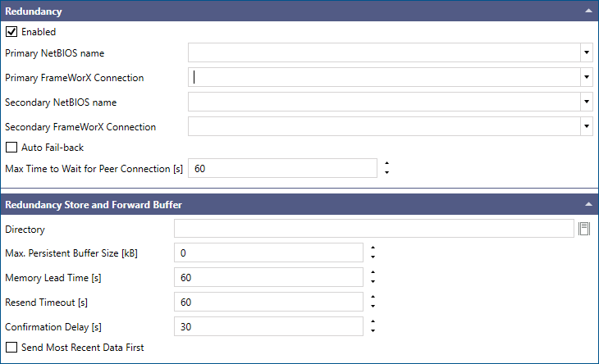
Task: Open Primary FrameWorX Connection dropdown arrow
Action: click(x=587, y=77)
